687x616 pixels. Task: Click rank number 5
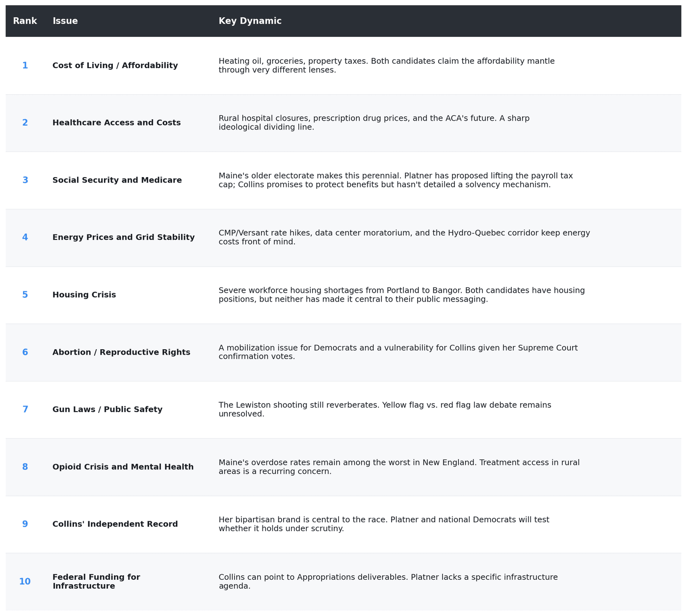pyautogui.click(x=25, y=295)
